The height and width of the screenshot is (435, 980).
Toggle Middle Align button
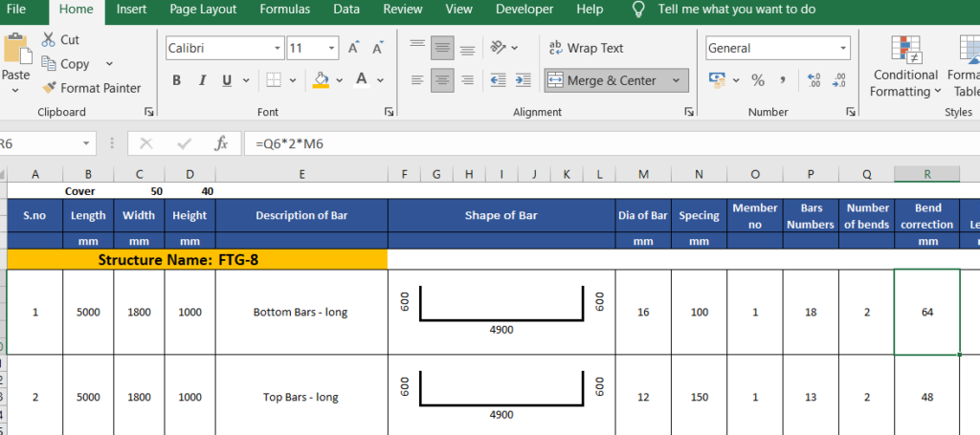442,48
